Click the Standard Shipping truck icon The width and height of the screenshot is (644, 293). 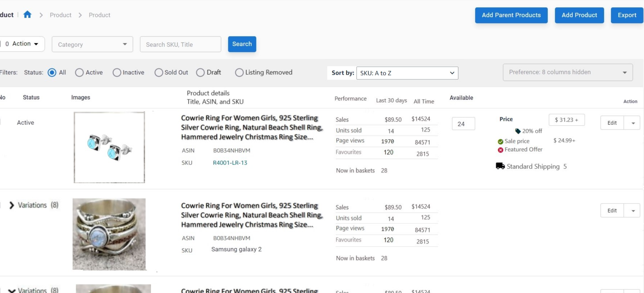click(500, 166)
